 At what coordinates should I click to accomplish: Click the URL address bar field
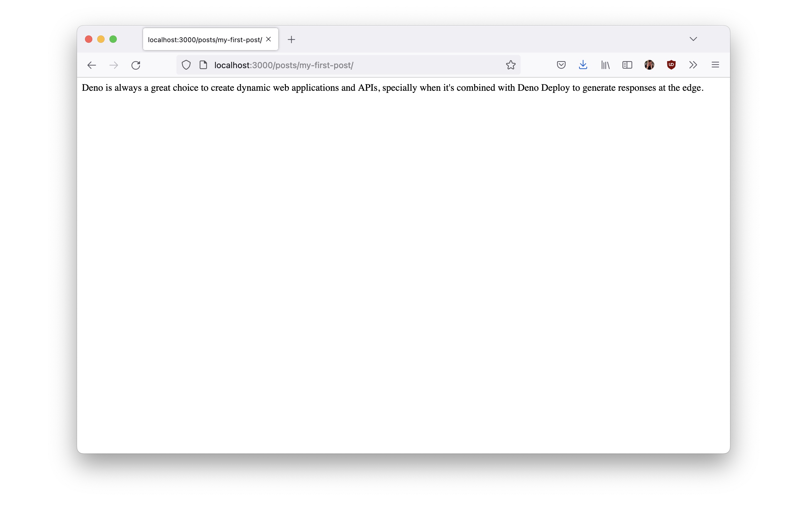355,65
